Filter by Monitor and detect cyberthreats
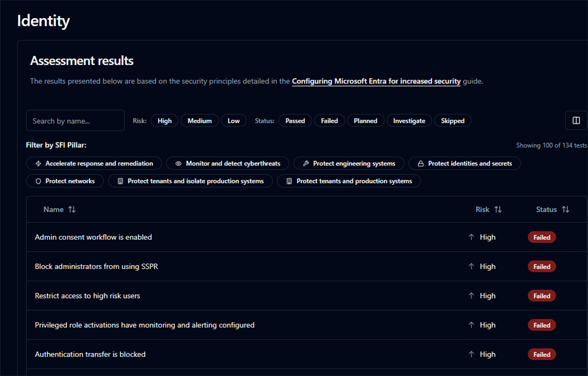 [x=227, y=163]
